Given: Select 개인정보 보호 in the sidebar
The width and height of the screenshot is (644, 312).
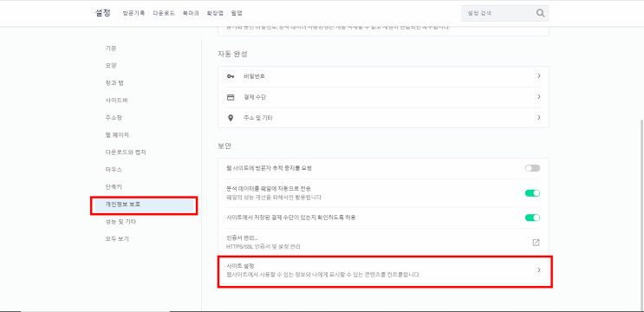Looking at the screenshot, I should (x=144, y=205).
